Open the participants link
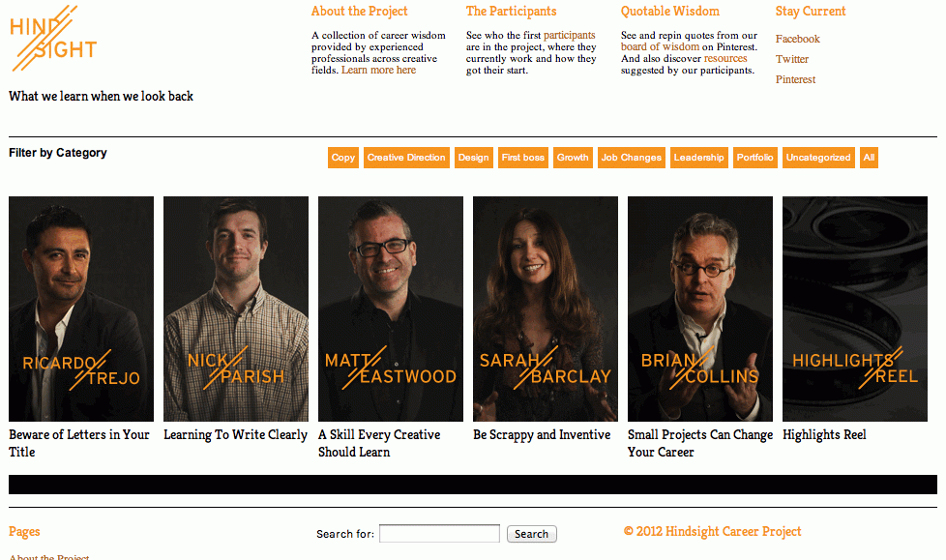This screenshot has width=946, height=560. click(x=569, y=35)
